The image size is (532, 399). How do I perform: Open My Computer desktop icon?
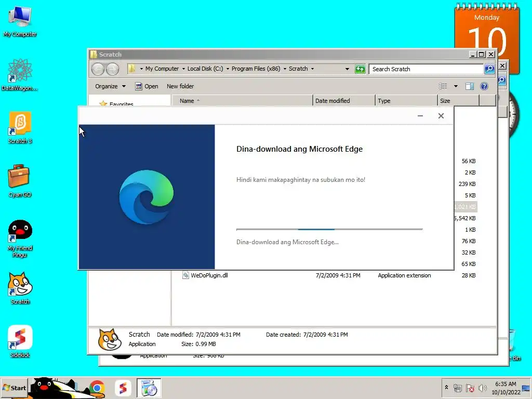pyautogui.click(x=20, y=21)
